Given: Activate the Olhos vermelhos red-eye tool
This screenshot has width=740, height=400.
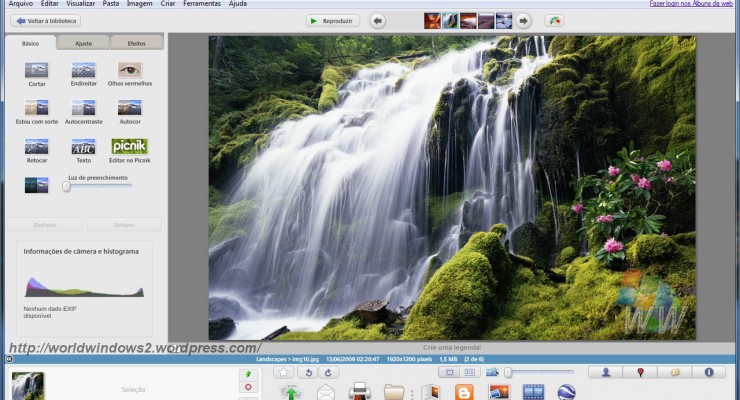Looking at the screenshot, I should click(130, 71).
